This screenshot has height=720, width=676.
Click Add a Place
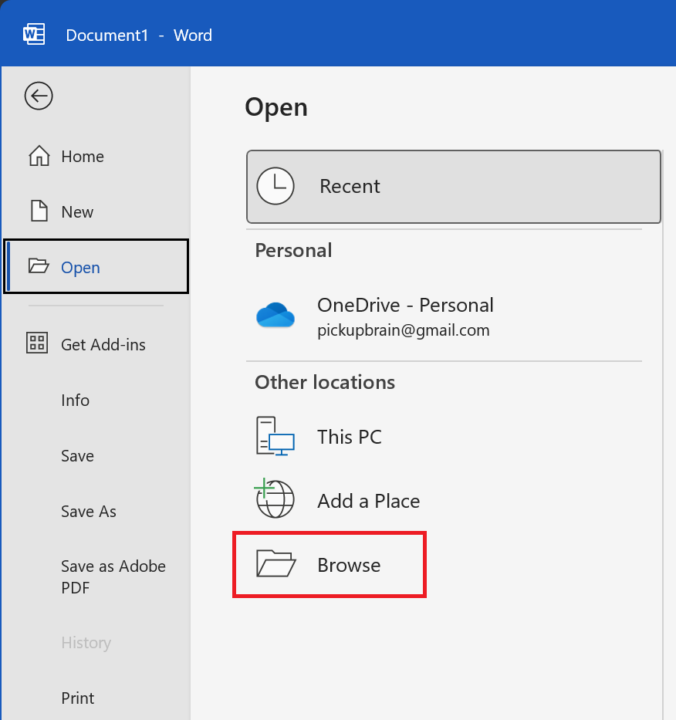click(x=444, y=500)
